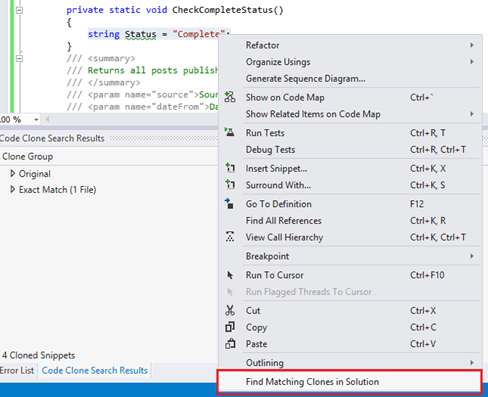488x397 pixels.
Task: Choose Find All References
Action: 350,221
